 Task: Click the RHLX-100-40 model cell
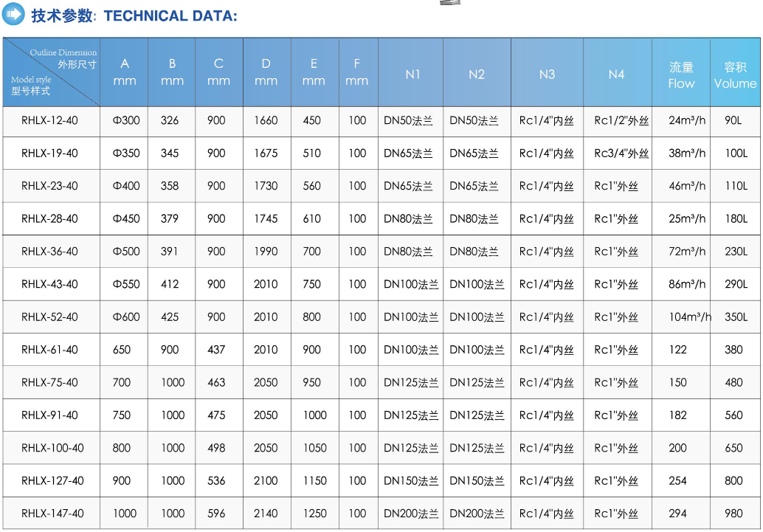[x=52, y=448]
